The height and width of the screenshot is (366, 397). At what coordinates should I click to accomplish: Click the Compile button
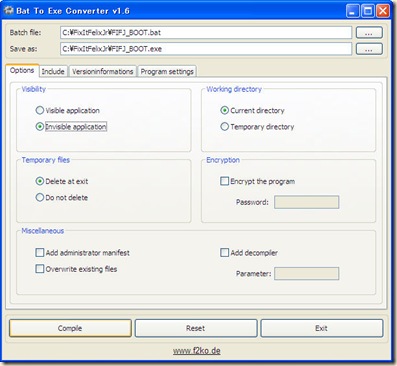70,328
